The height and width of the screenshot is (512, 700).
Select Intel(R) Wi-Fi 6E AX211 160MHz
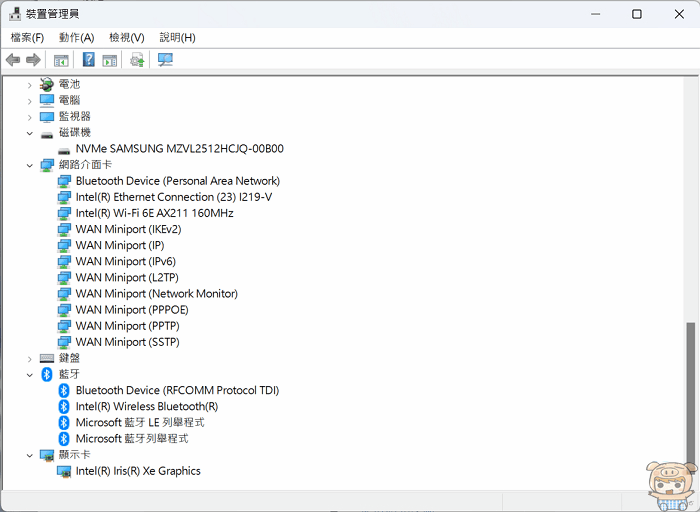[x=154, y=213]
